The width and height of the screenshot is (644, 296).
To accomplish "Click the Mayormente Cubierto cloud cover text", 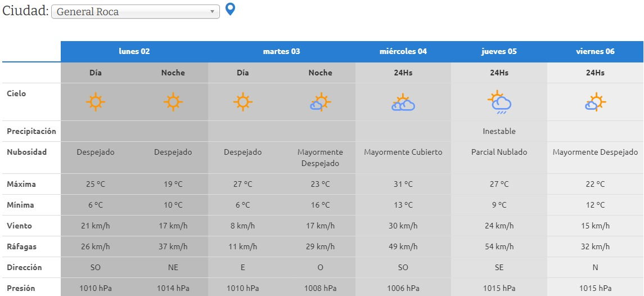I will click(403, 152).
